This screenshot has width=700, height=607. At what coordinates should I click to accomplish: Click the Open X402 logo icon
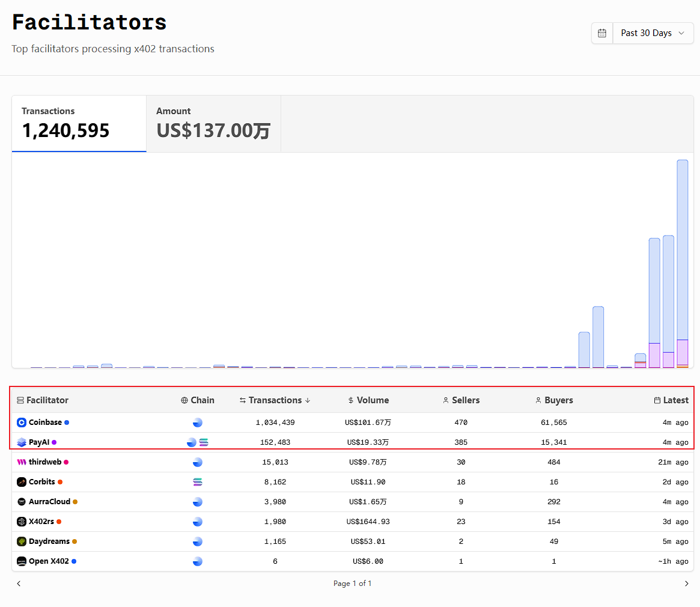[x=22, y=561]
